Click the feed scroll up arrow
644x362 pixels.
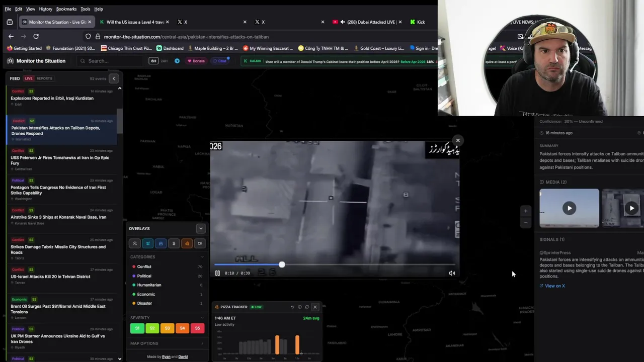tap(120, 88)
